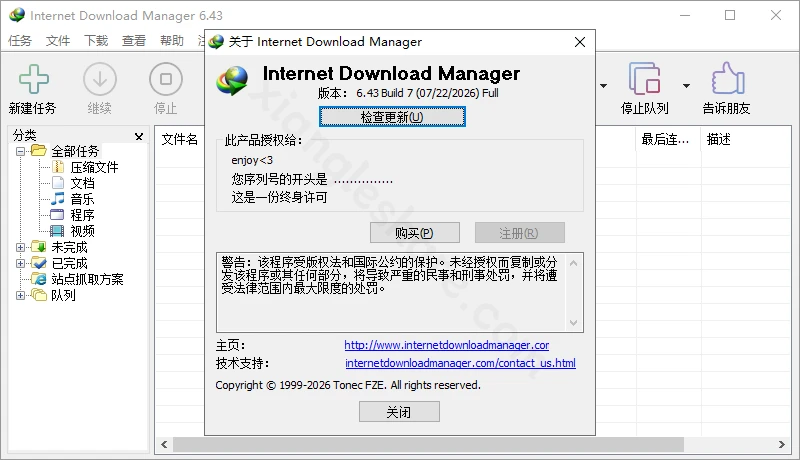Select the 站点抓取方案 tree label

pos(87,279)
